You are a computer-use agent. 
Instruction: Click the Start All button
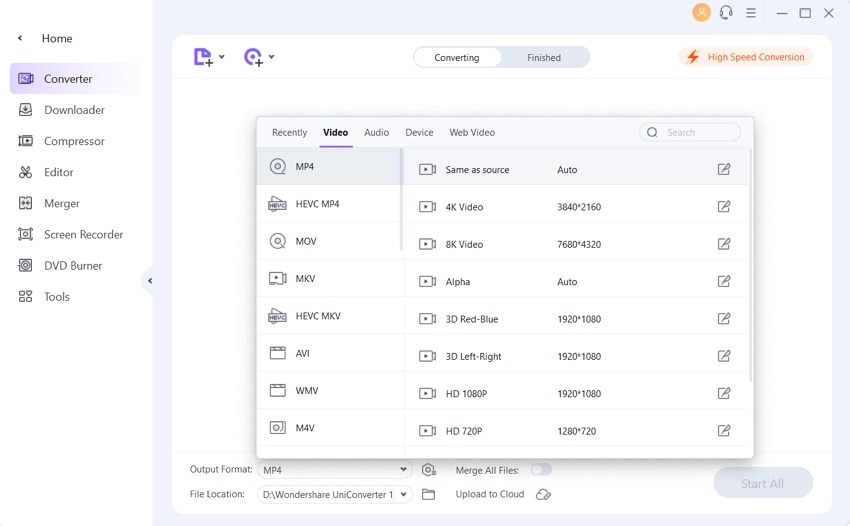point(762,484)
